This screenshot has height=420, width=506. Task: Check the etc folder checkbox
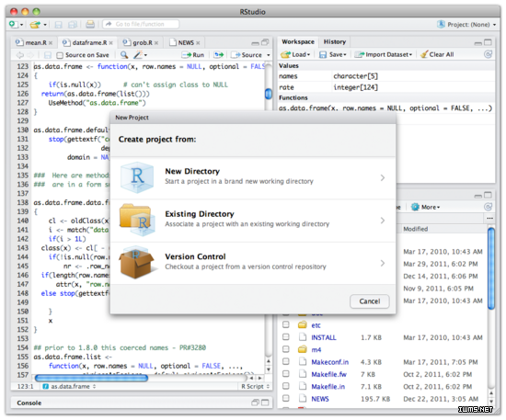click(286, 324)
